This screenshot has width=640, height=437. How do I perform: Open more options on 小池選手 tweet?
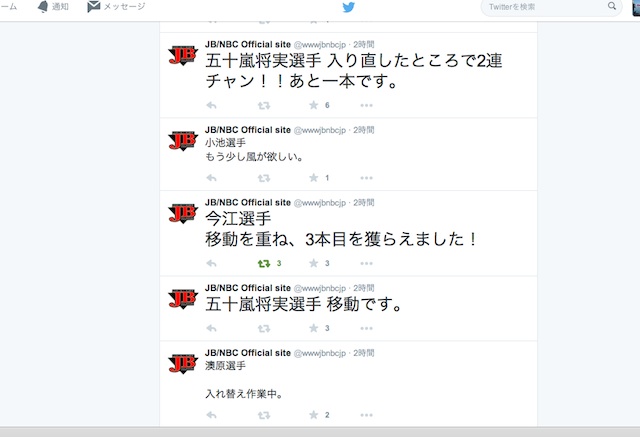click(367, 178)
